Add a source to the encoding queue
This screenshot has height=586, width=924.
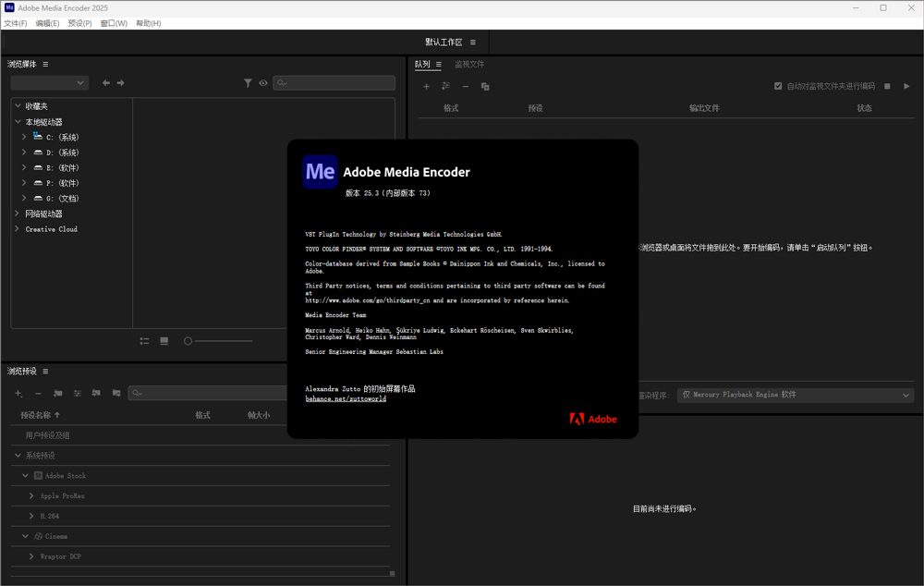[x=426, y=86]
